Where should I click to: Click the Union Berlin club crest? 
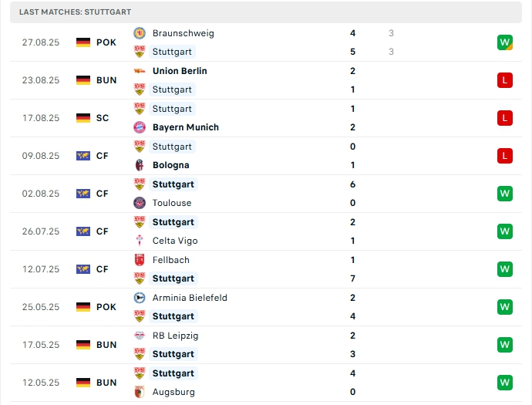[x=140, y=71]
